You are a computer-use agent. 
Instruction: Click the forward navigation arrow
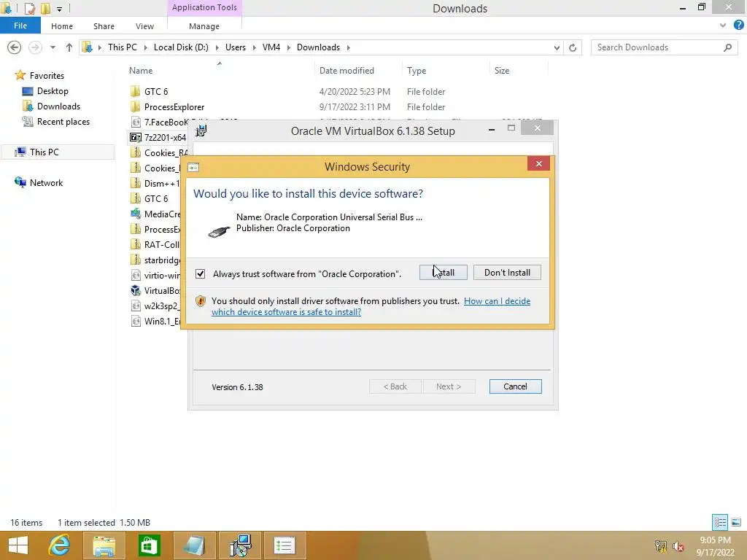(35, 47)
